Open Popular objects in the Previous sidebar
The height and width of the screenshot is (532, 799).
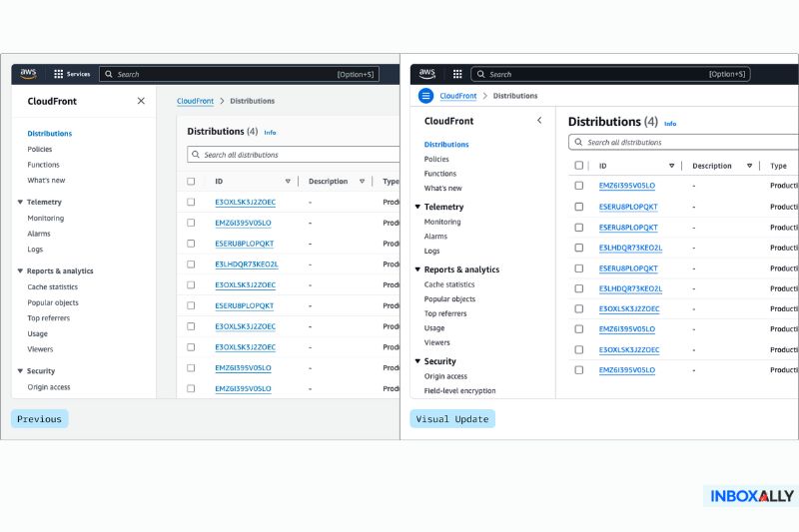pos(53,302)
